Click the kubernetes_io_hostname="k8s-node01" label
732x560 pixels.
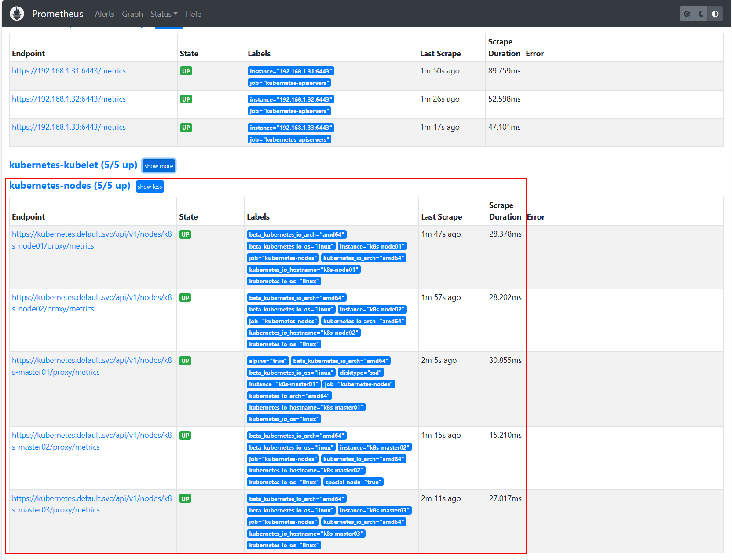(304, 270)
